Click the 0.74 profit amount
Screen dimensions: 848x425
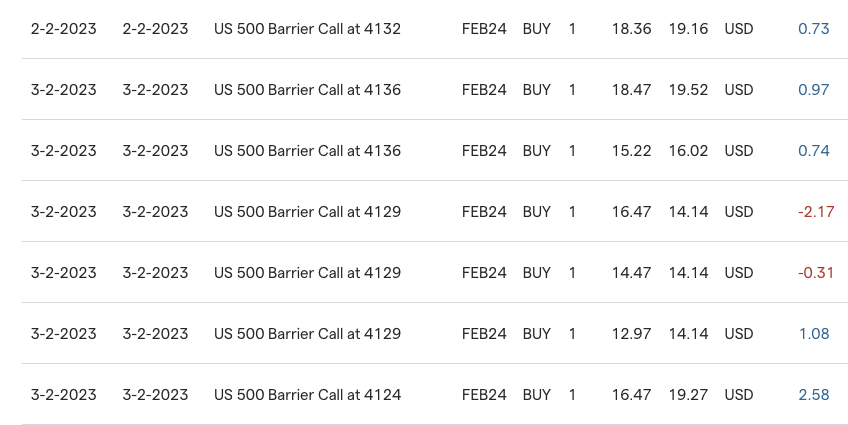[813, 151]
